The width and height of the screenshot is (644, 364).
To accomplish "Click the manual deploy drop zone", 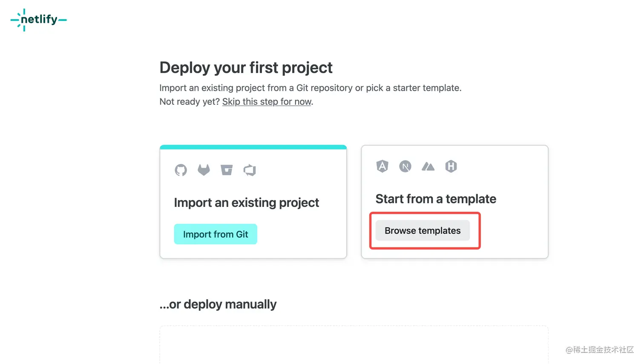I will [354, 346].
